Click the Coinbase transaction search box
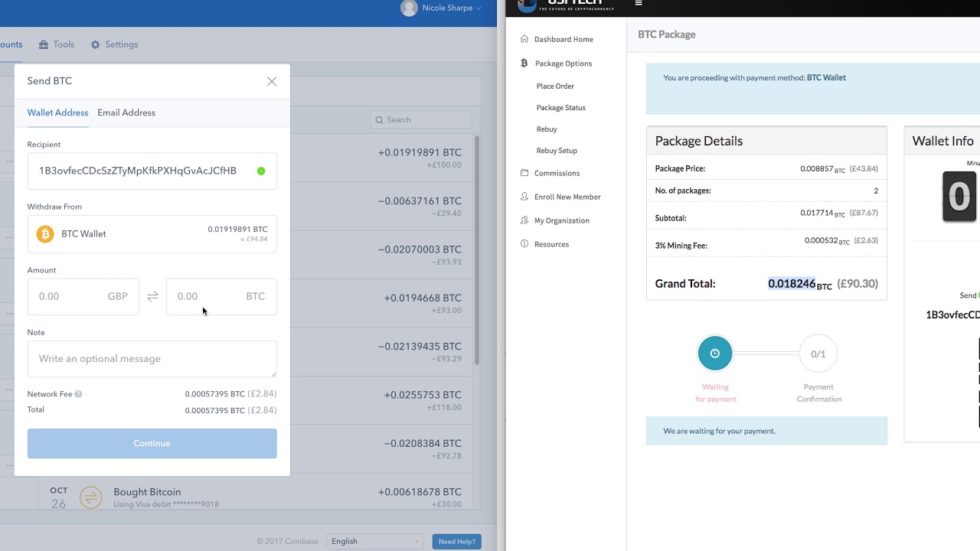The image size is (980, 551). click(421, 120)
